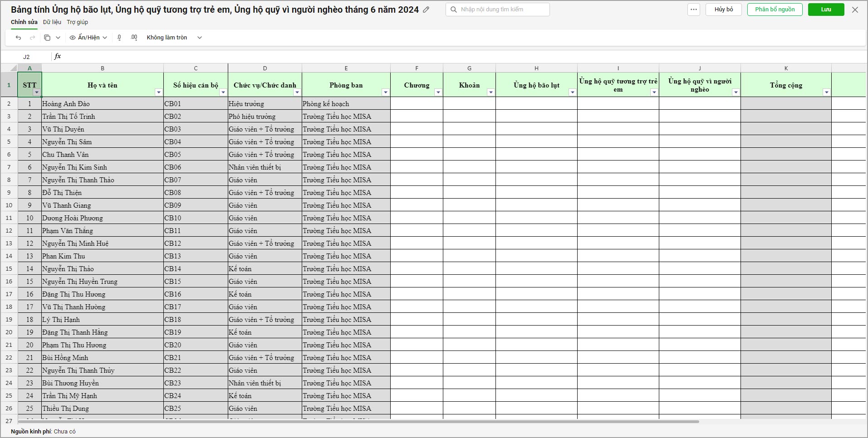Expand the Không làm tròn rounding dropdown
The width and height of the screenshot is (868, 438).
point(199,38)
